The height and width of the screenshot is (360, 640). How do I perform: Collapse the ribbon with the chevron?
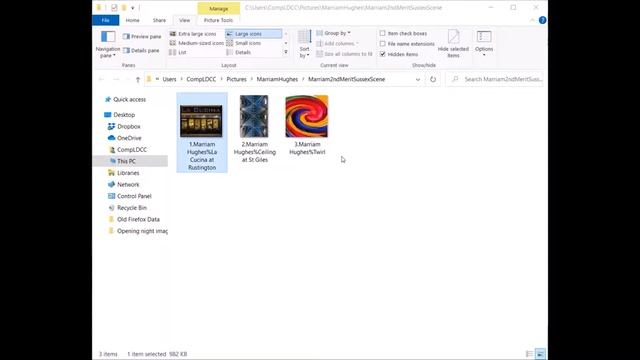point(532,20)
